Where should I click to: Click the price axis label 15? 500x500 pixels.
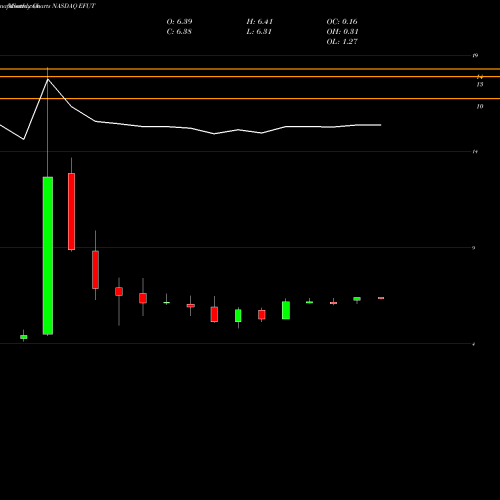[x=480, y=84]
